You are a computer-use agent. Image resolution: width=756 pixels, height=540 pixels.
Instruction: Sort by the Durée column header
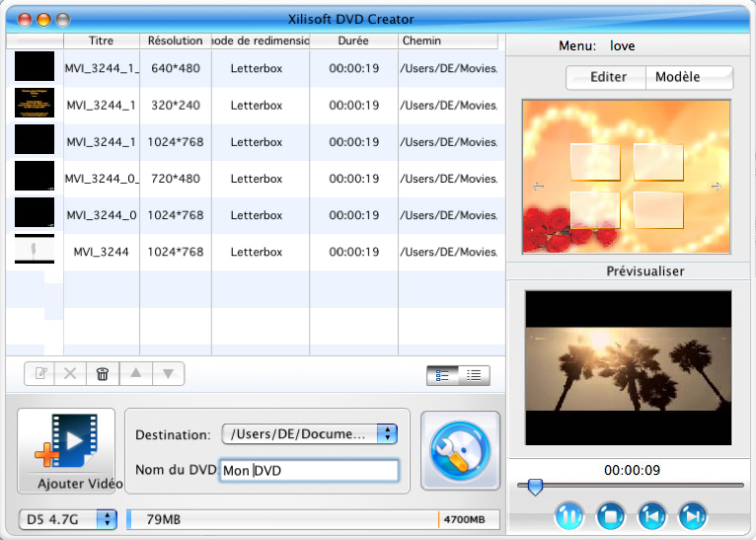click(353, 41)
